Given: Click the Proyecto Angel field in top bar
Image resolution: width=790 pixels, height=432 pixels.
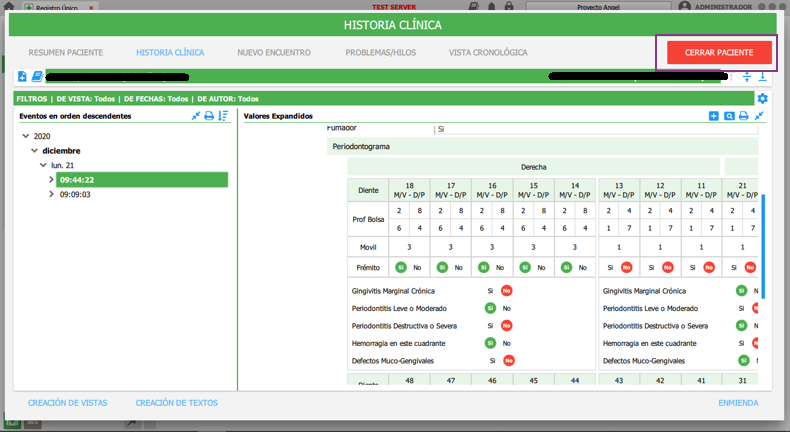Looking at the screenshot, I should 599,7.
